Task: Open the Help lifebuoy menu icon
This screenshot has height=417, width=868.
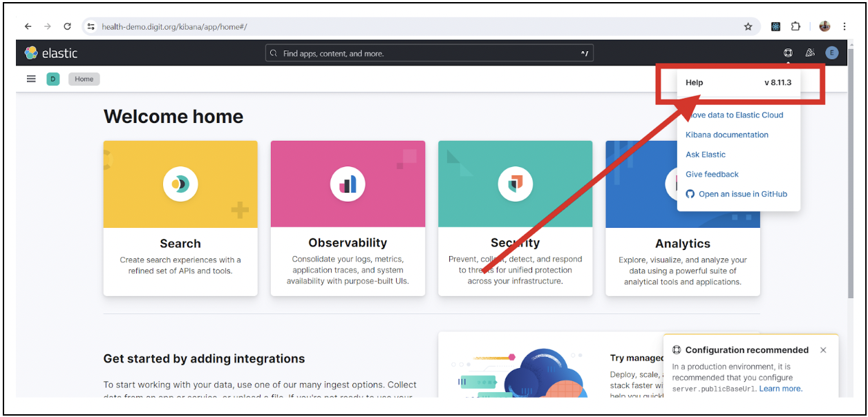Action: click(788, 53)
